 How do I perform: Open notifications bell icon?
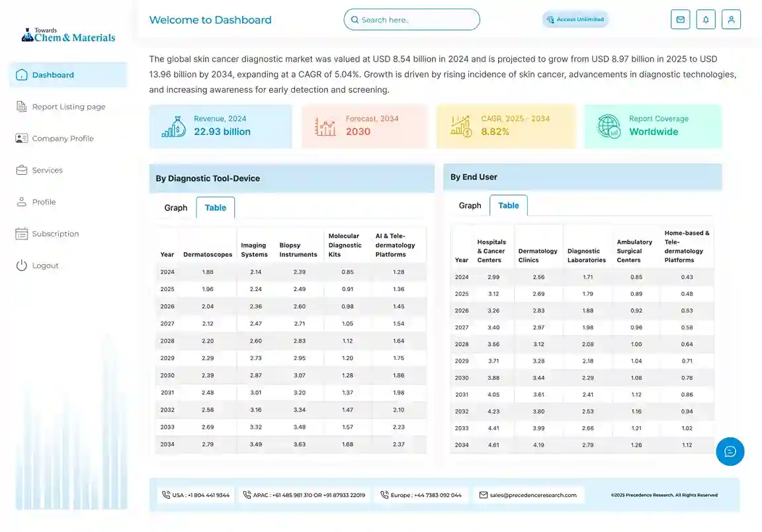706,20
